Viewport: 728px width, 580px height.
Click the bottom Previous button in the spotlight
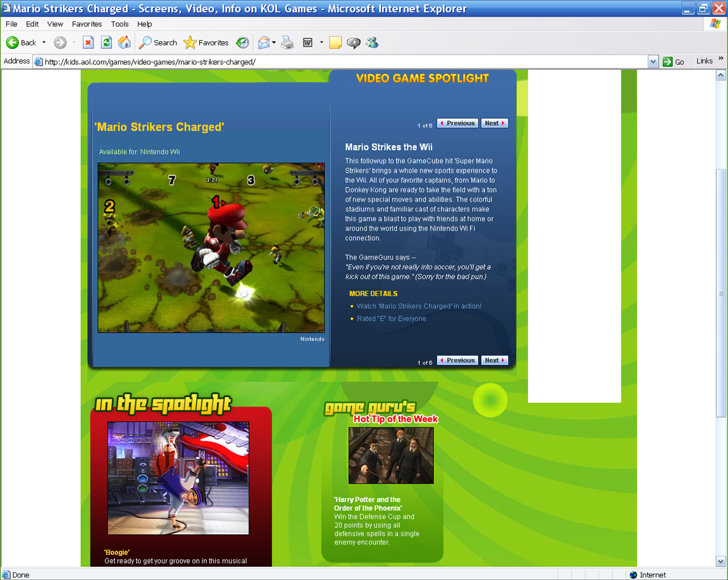[x=458, y=360]
